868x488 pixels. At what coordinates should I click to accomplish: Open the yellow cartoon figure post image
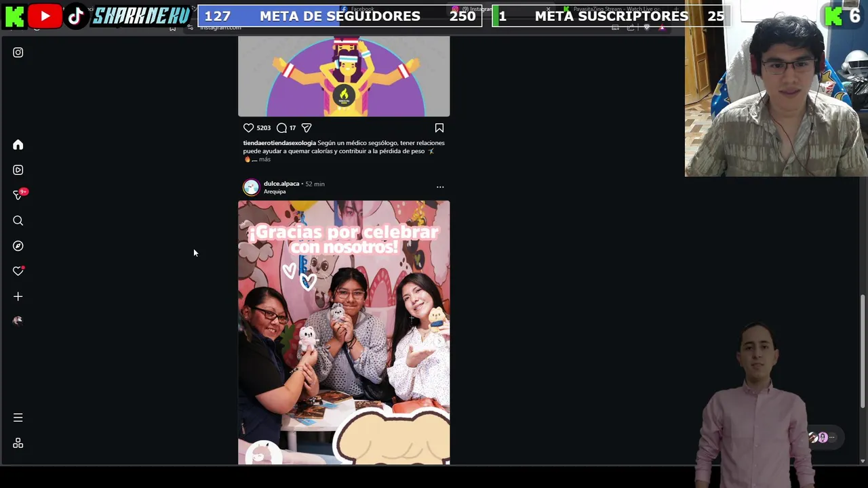344,77
